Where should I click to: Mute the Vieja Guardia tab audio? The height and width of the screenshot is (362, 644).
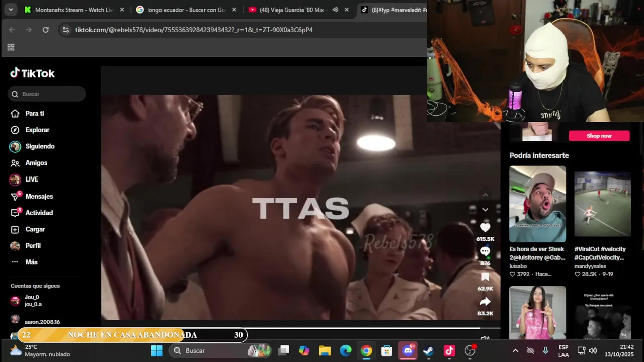coord(335,10)
